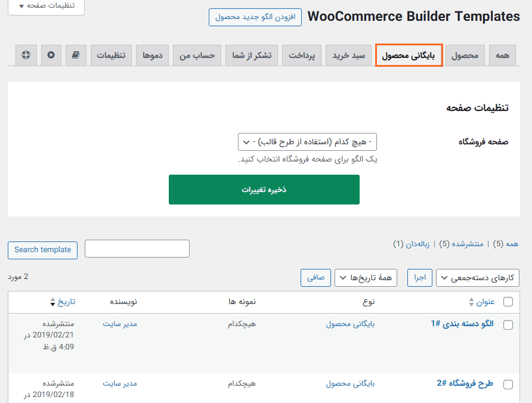The height and width of the screenshot is (403, 532).
Task: Click the صافی filter button
Action: tap(316, 278)
